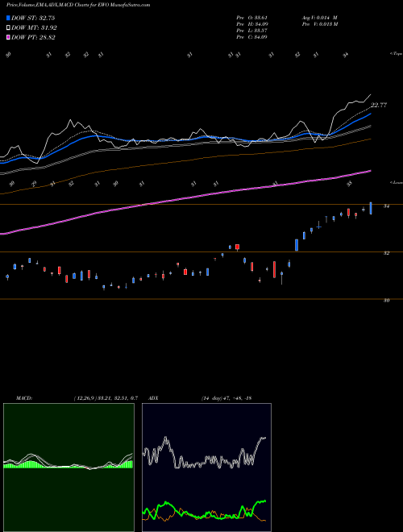Click the last tall blue candlestick near 34
The width and height of the screenshot is (403, 532).
click(371, 208)
